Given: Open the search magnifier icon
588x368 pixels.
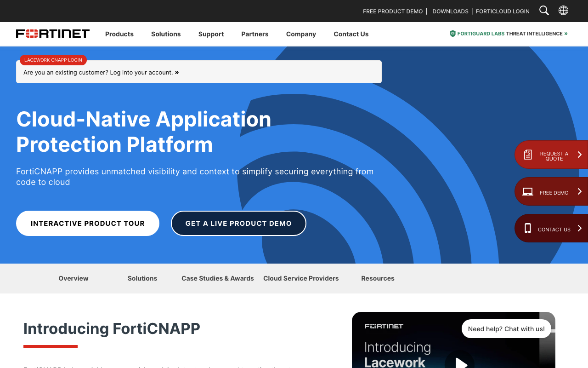Looking at the screenshot, I should click(544, 11).
